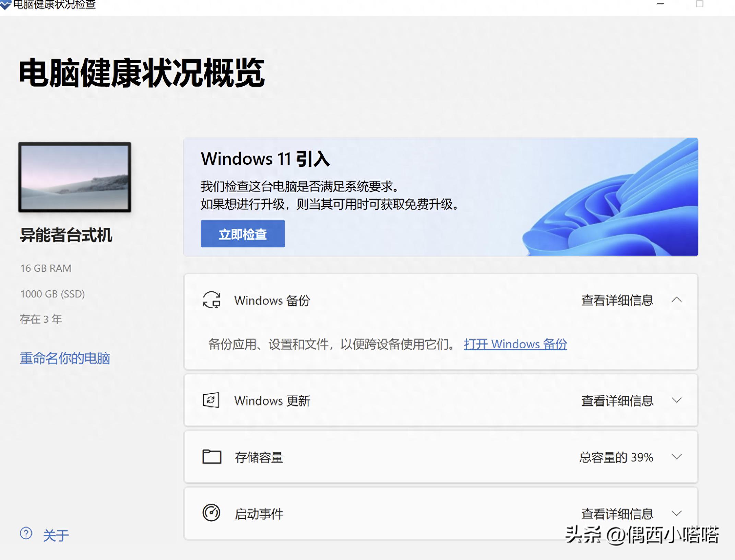Click the 立即检查 button
Image resolution: width=735 pixels, height=560 pixels.
click(x=243, y=234)
